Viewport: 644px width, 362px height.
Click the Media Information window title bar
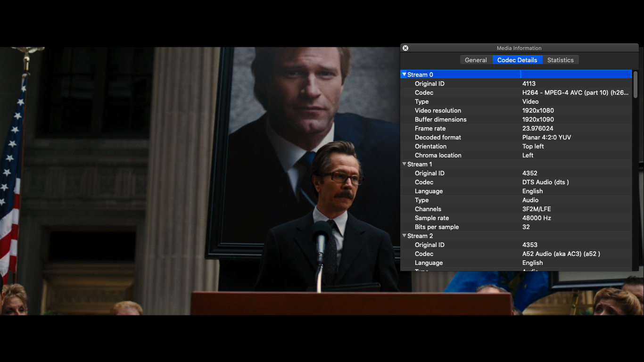tap(519, 48)
